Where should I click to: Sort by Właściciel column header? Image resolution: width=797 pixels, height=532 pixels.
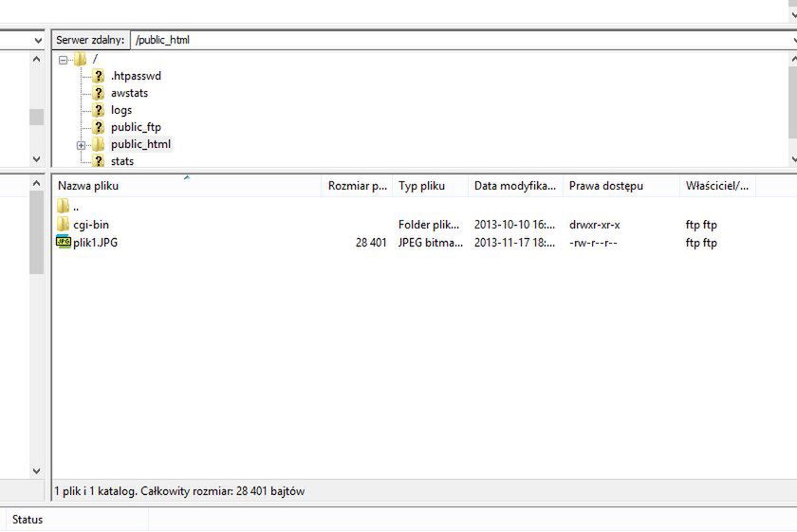pyautogui.click(x=717, y=186)
